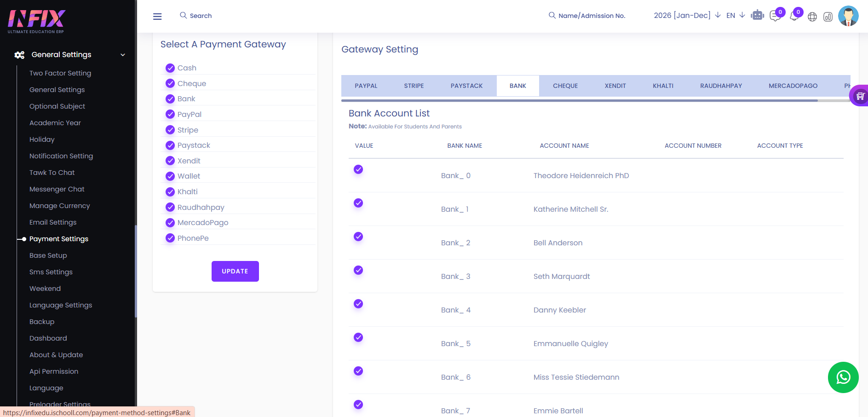This screenshot has height=417, width=868.
Task: Switch to the KHALTI gateway tab
Action: 663,86
